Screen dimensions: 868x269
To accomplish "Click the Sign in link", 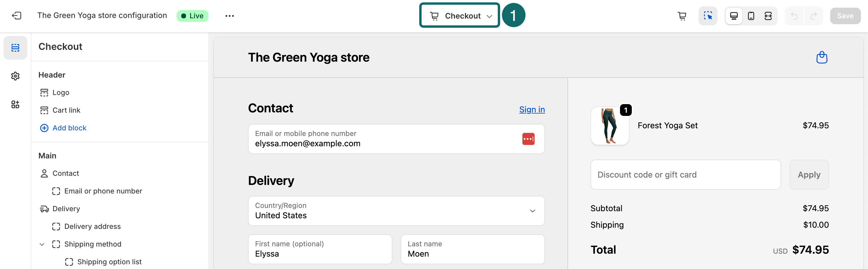I will [532, 109].
